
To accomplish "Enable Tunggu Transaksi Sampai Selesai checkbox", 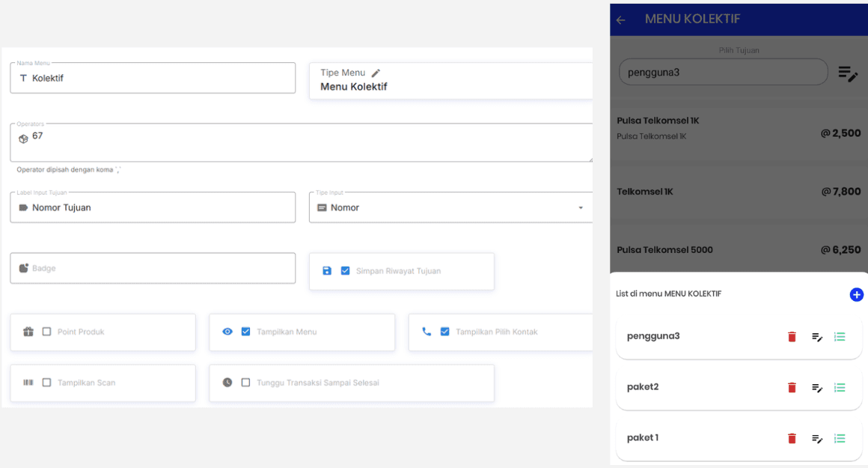I will (245, 383).
